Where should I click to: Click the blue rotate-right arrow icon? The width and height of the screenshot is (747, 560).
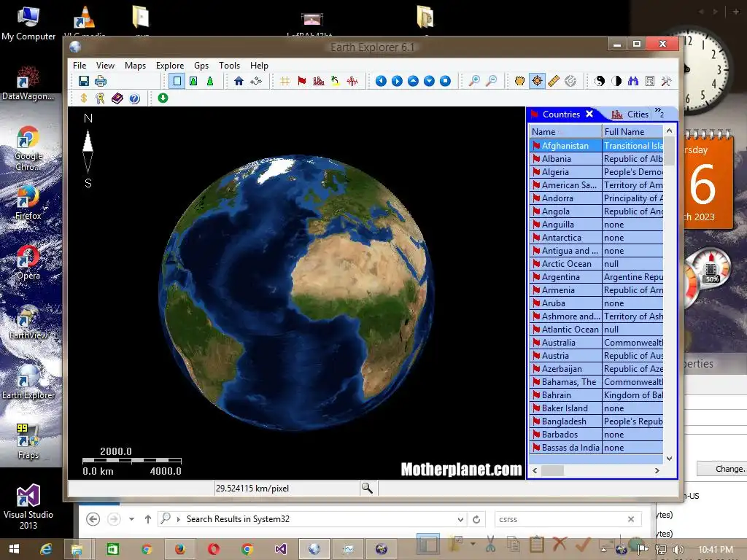[397, 81]
